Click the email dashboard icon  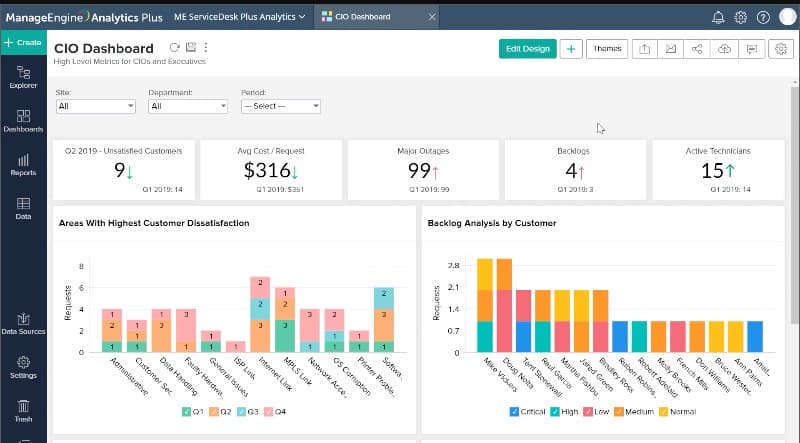tap(670, 49)
